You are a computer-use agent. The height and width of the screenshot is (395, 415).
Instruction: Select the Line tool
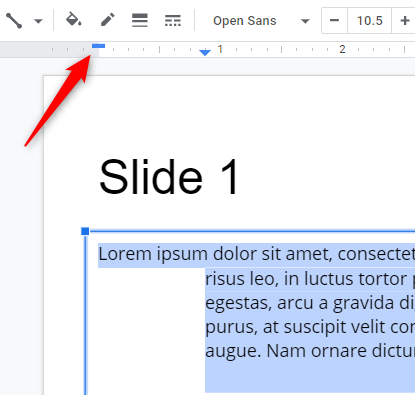[x=14, y=20]
